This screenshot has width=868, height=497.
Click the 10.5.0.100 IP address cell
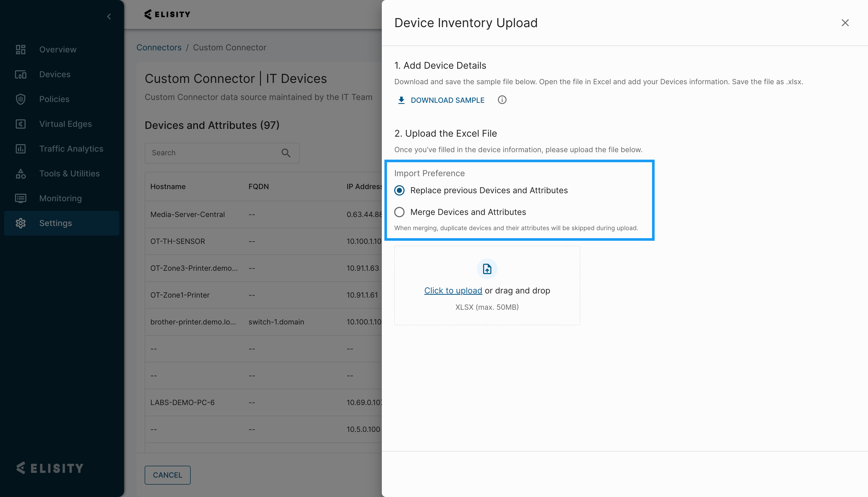click(363, 429)
